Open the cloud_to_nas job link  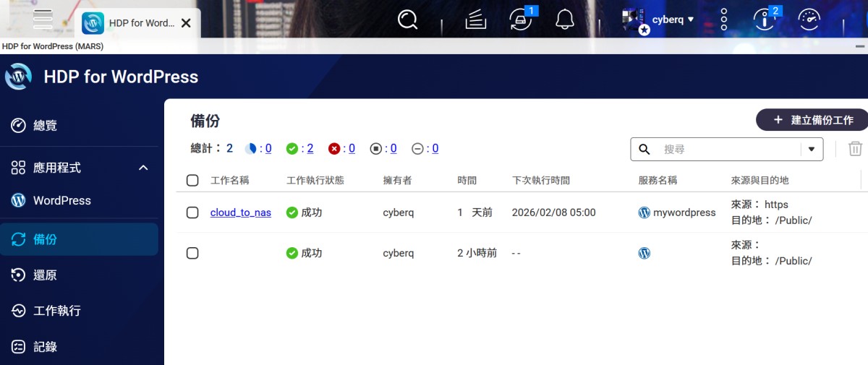pos(241,212)
